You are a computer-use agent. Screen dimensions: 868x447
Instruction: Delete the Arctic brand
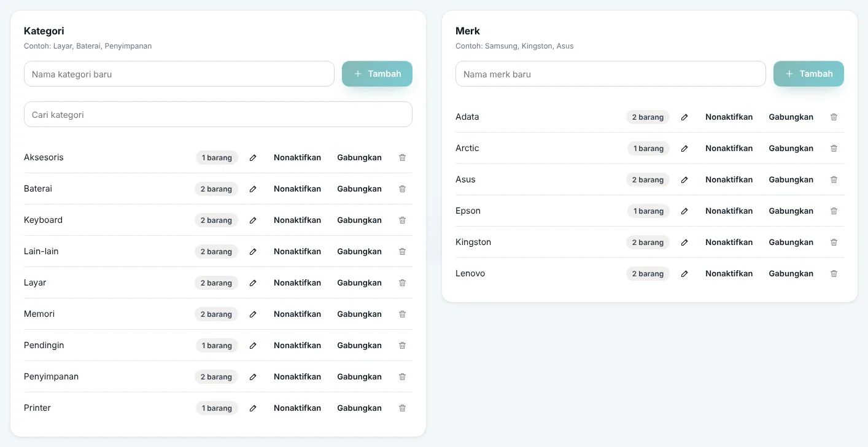834,149
